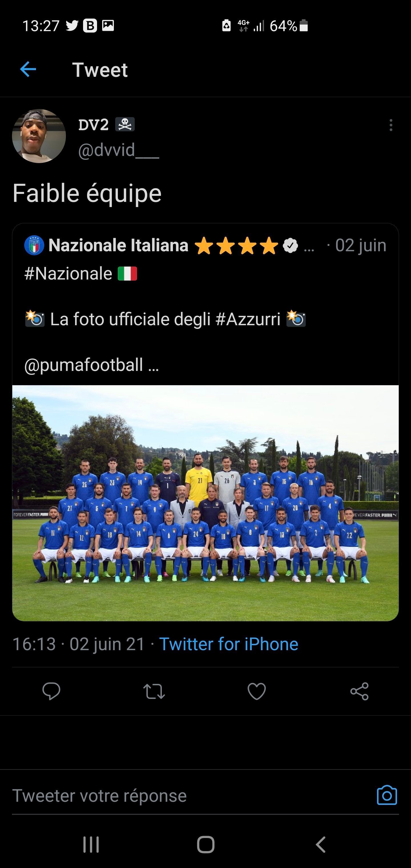Open DV2's profile picture

point(39,136)
